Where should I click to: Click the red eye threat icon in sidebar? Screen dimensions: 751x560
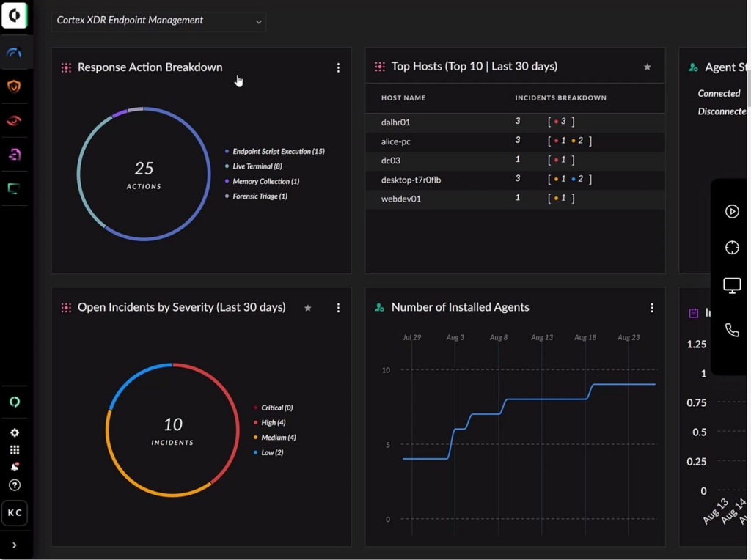[15, 120]
